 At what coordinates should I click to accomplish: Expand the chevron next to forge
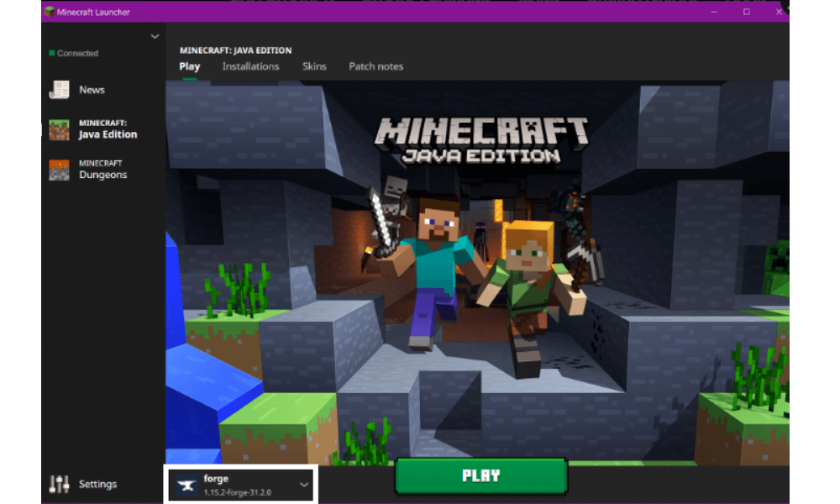click(x=305, y=485)
